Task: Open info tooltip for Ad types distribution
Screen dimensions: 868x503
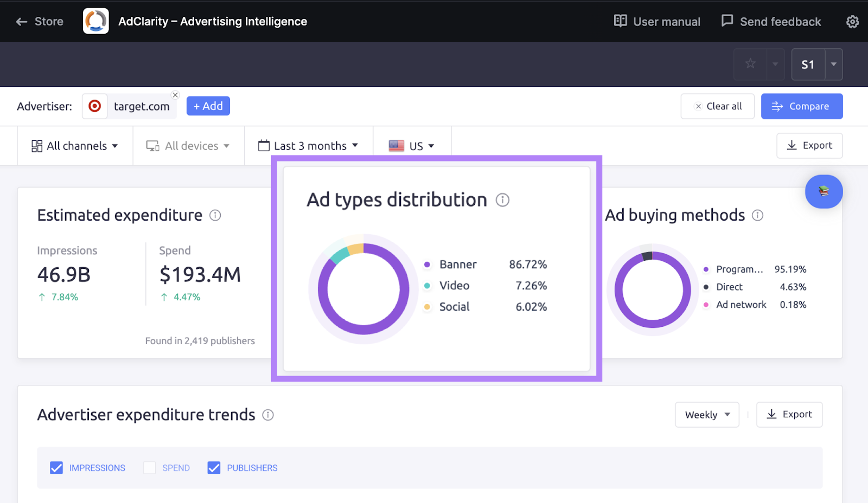Action: point(502,200)
